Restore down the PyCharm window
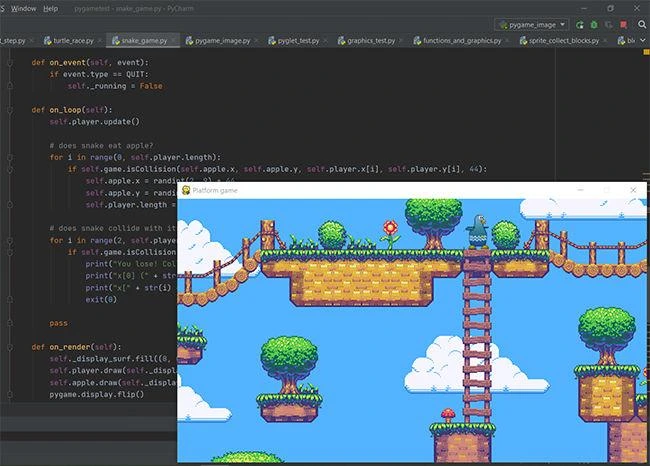The image size is (650, 466). [610, 8]
